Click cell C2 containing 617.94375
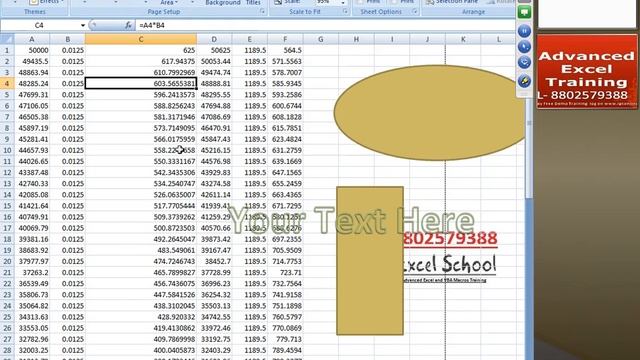 coord(141,62)
